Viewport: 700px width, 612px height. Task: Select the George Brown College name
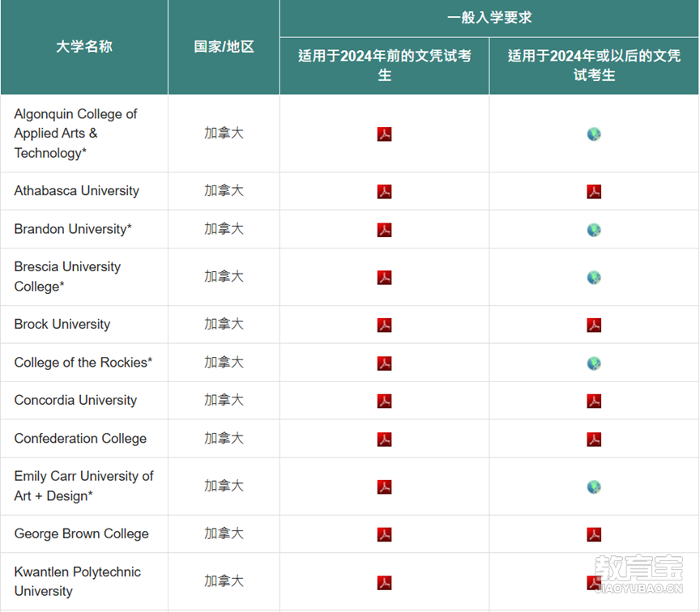(81, 533)
